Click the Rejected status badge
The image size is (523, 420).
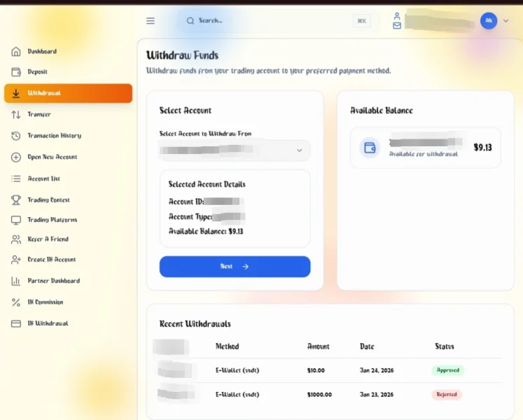pyautogui.click(x=447, y=395)
